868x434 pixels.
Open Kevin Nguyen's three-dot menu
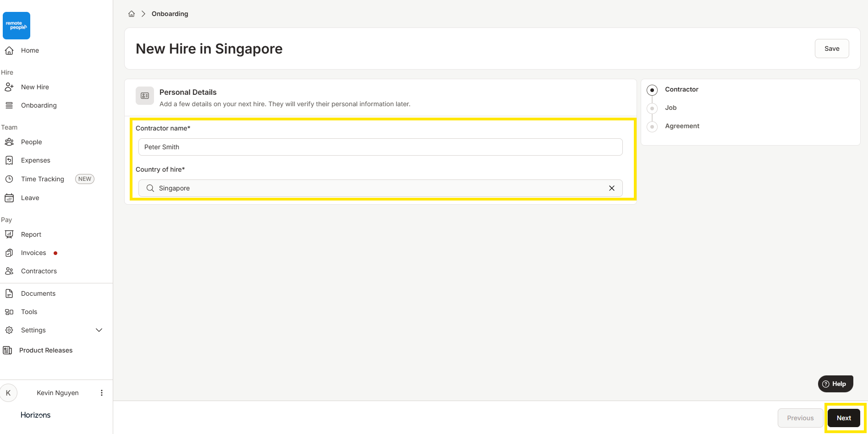pos(102,393)
